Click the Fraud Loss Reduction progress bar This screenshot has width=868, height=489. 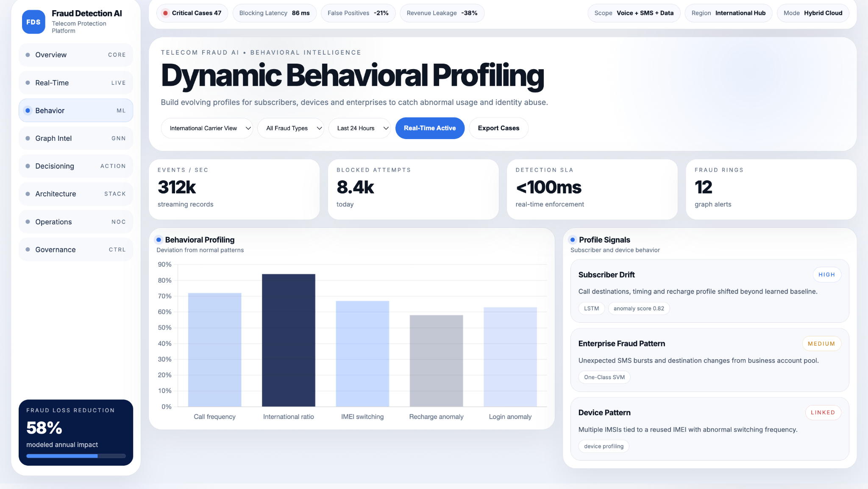point(76,456)
